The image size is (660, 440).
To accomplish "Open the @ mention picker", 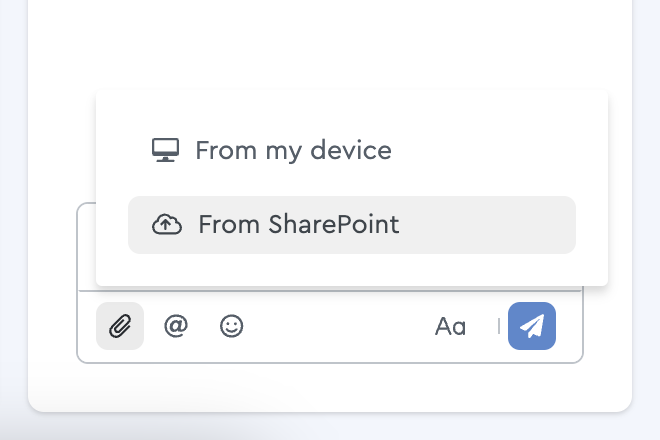I will [x=176, y=326].
